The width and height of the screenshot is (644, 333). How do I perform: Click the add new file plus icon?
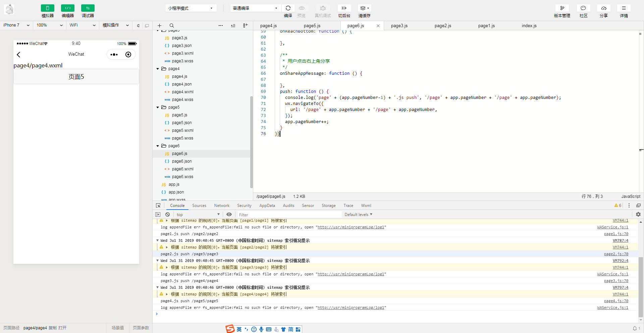click(x=159, y=25)
